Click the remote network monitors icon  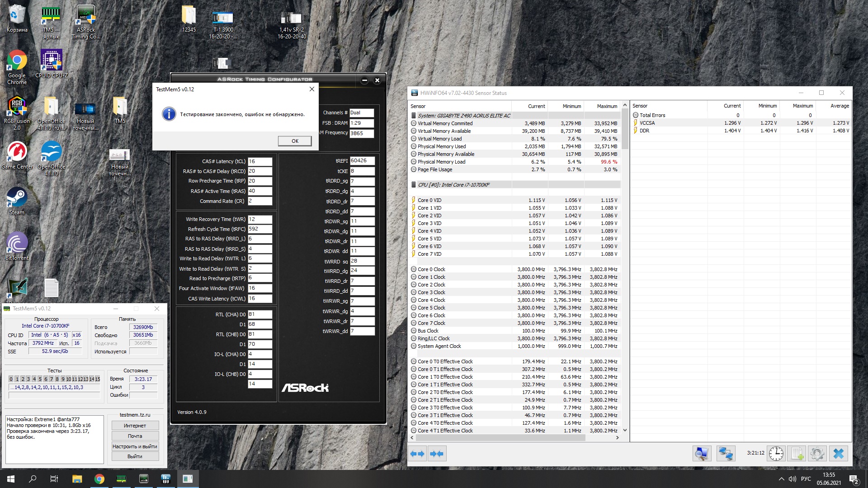pyautogui.click(x=726, y=453)
